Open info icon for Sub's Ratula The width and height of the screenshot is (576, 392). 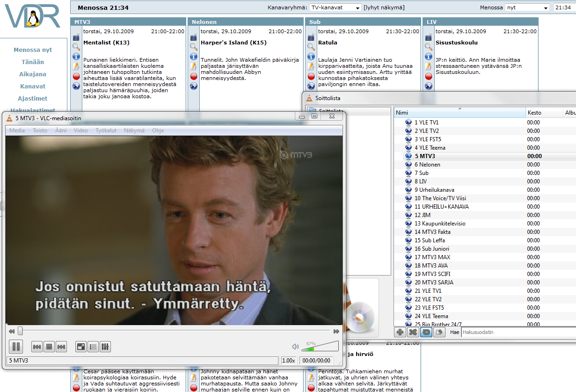point(311,57)
